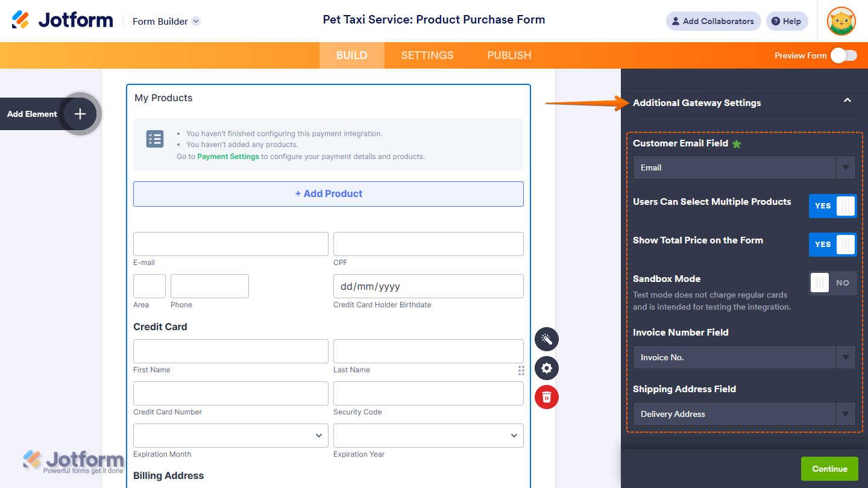Open the Customer Email Field dropdown

(x=744, y=167)
